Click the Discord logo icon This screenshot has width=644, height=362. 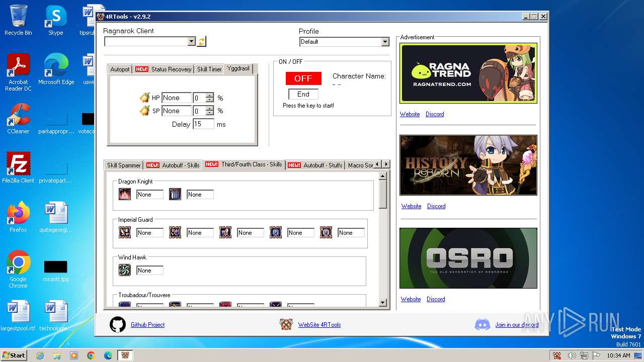[482, 325]
